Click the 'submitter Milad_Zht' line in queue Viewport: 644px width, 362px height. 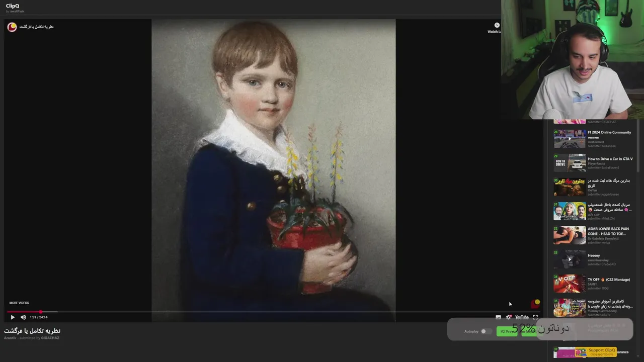coord(601,219)
